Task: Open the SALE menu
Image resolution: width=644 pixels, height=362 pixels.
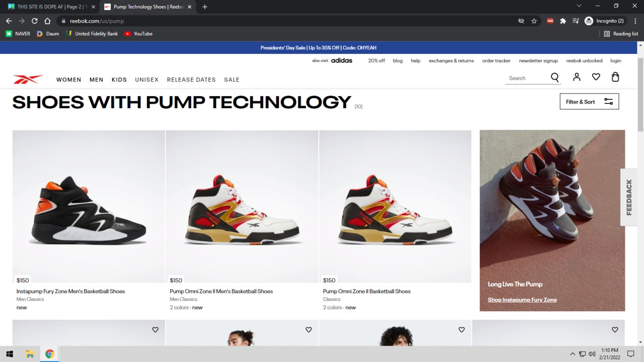Action: click(x=232, y=79)
